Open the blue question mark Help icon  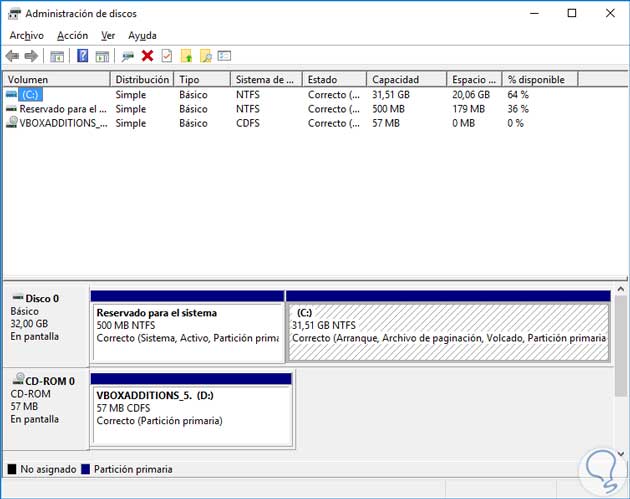(x=82, y=55)
